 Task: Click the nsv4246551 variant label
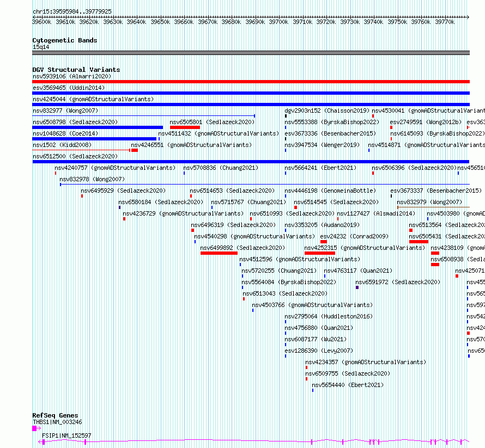tap(191, 145)
